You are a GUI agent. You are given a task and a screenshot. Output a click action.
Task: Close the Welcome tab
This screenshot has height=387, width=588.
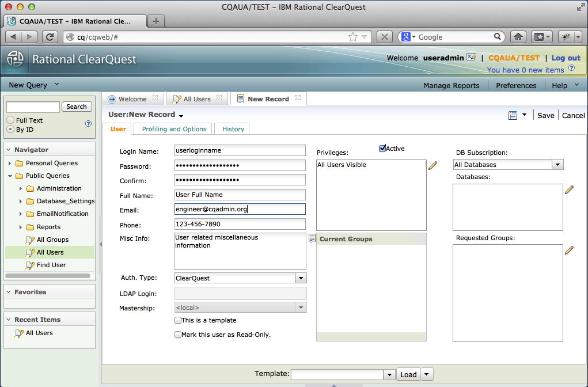click(x=155, y=98)
